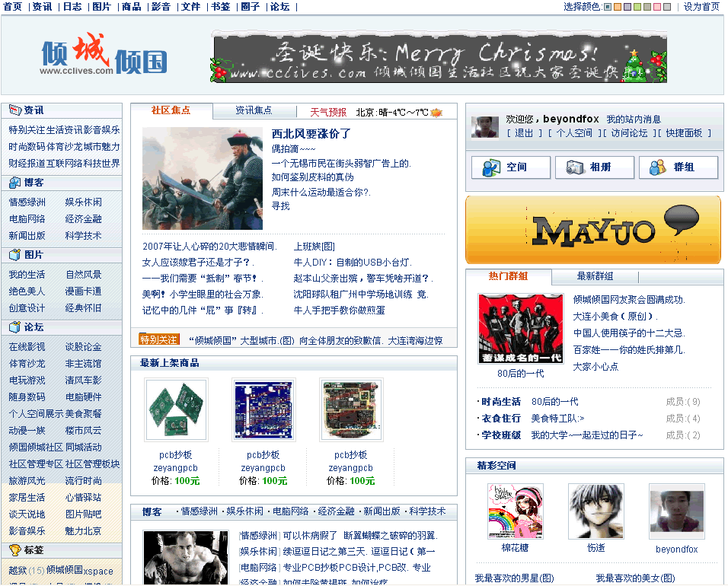
Task: Click the beyondfox user avatar
Action: click(485, 127)
